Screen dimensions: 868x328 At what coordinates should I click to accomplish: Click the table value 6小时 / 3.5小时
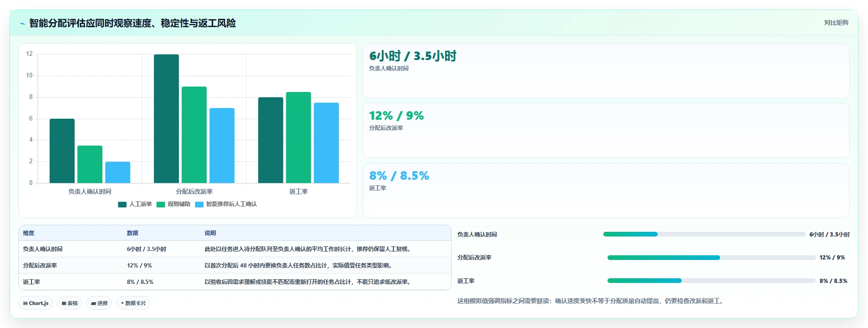[x=146, y=249]
